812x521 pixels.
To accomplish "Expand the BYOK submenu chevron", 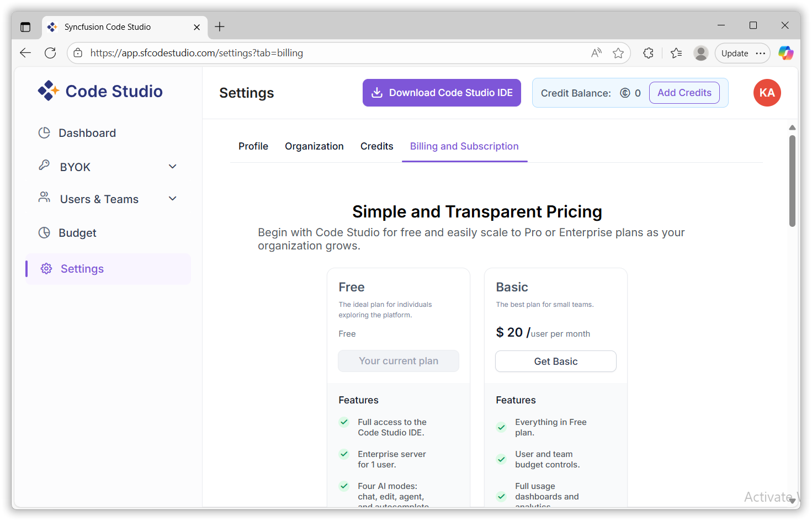I will pyautogui.click(x=172, y=167).
